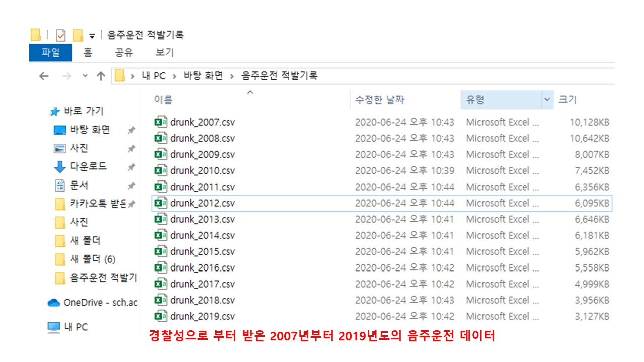Click the type cell of drunk_2017.csv
This screenshot has width=644, height=362.
[502, 284]
